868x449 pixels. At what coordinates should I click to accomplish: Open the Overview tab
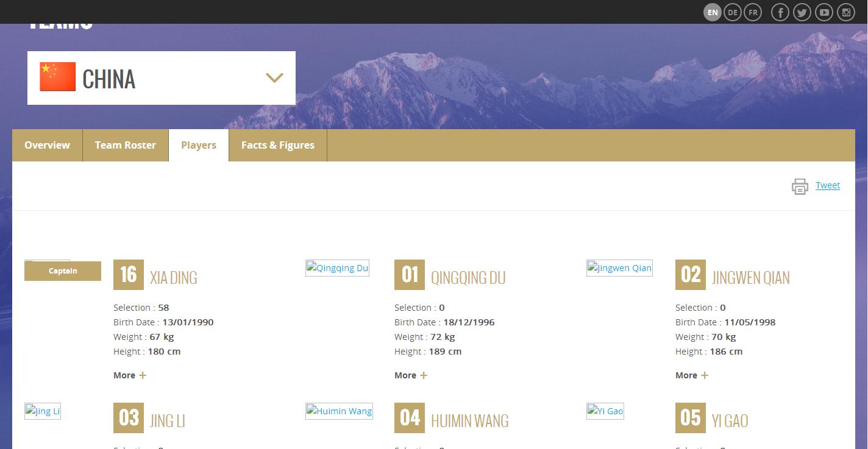(x=47, y=145)
